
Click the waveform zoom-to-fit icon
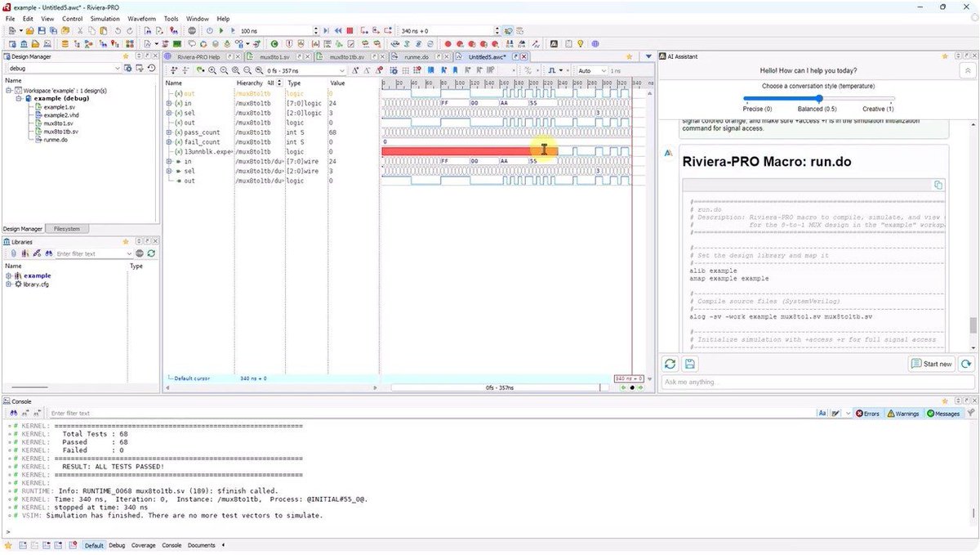click(x=235, y=70)
